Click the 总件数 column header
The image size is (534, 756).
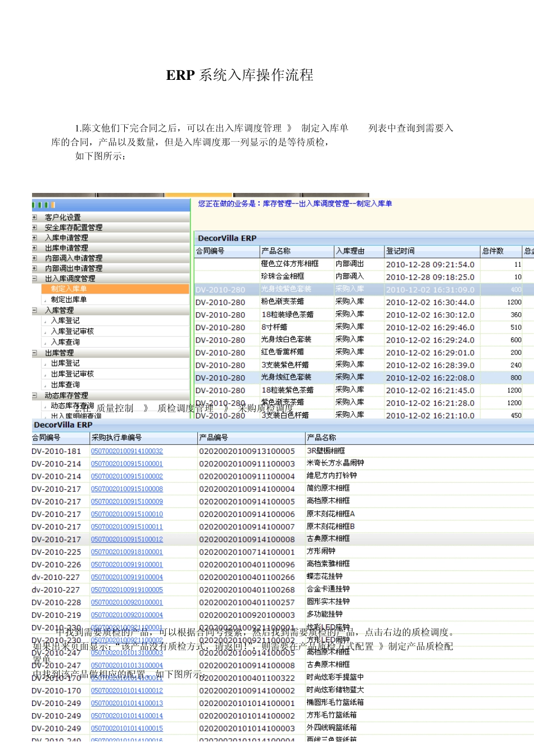tap(501, 251)
